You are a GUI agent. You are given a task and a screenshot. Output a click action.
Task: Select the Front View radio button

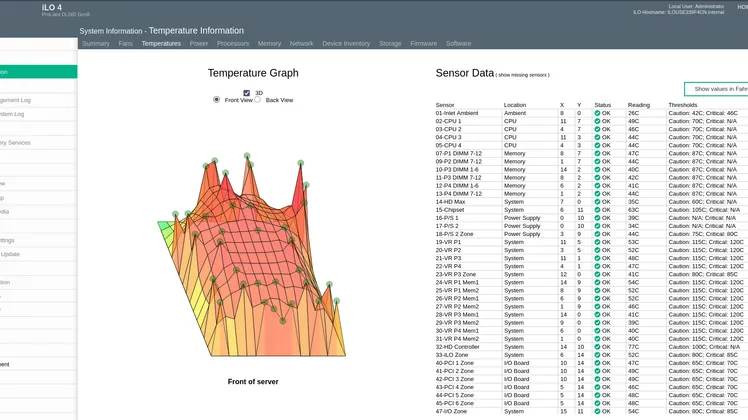tap(217, 100)
